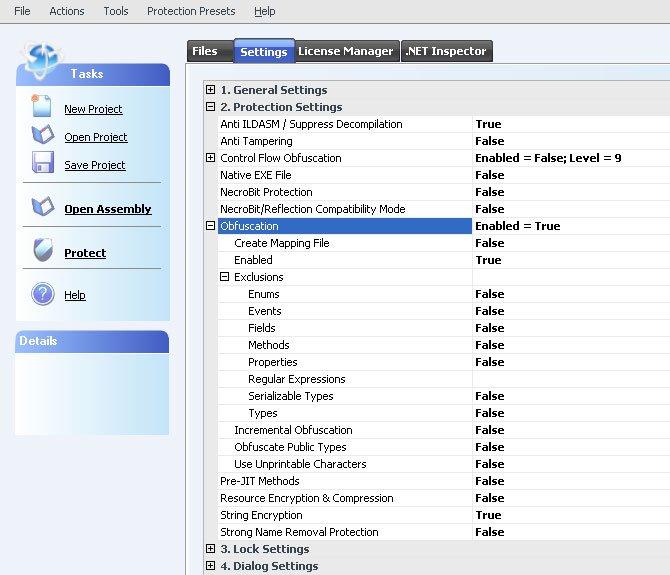Click the Save Project floppy disk icon
Viewport: 670px width, 575px height.
point(43,162)
